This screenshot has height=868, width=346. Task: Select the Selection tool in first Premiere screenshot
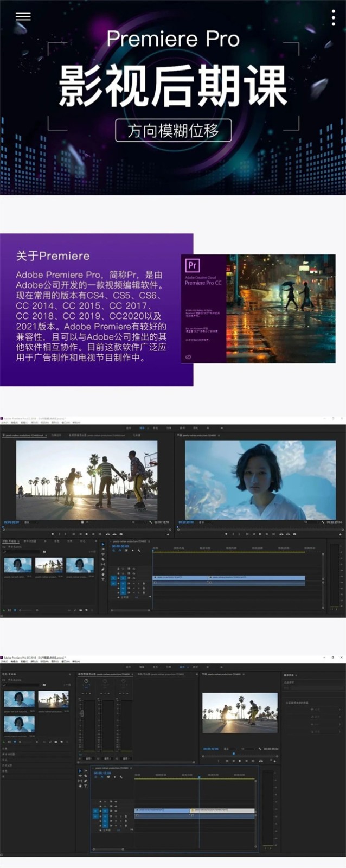point(102,544)
